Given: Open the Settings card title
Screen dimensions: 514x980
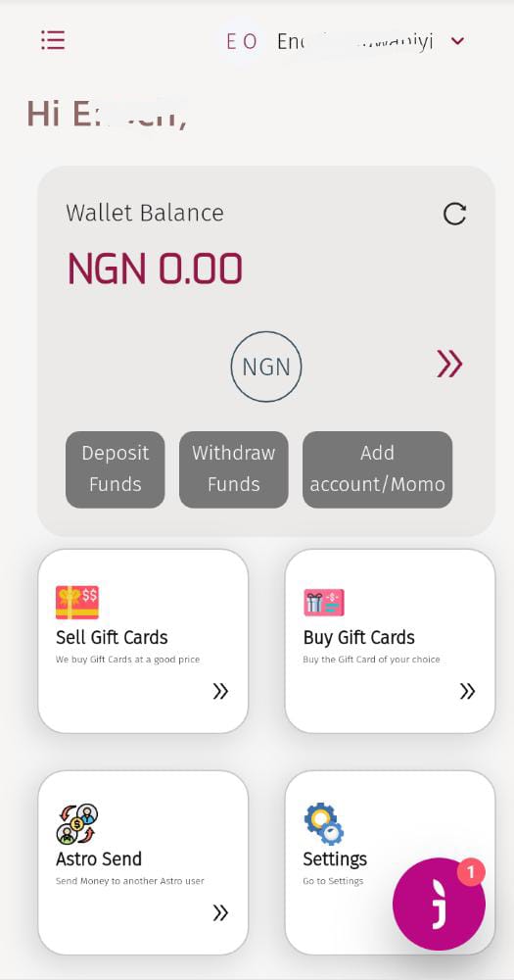Looking at the screenshot, I should [335, 858].
